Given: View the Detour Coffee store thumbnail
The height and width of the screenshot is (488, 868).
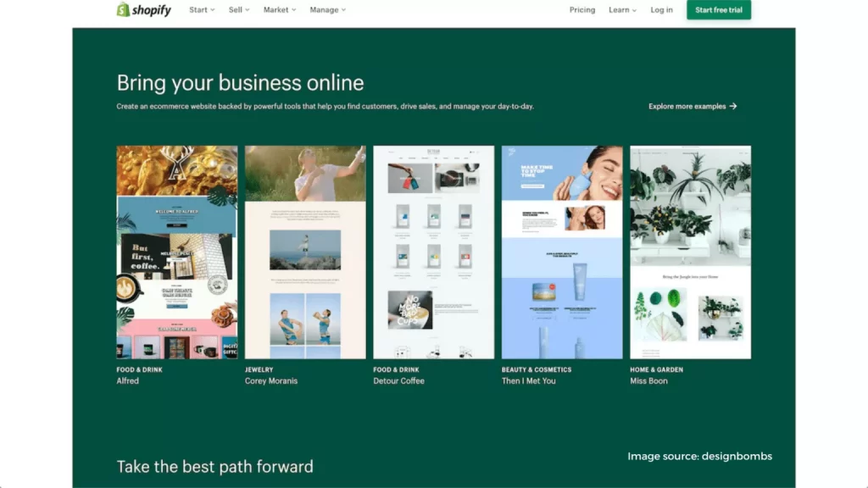Looking at the screenshot, I should 433,252.
